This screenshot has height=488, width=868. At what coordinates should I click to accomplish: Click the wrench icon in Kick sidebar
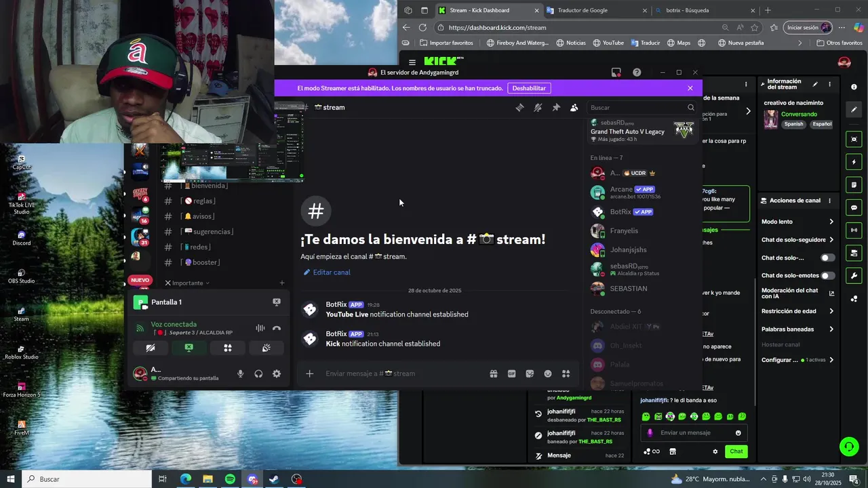[854, 276]
